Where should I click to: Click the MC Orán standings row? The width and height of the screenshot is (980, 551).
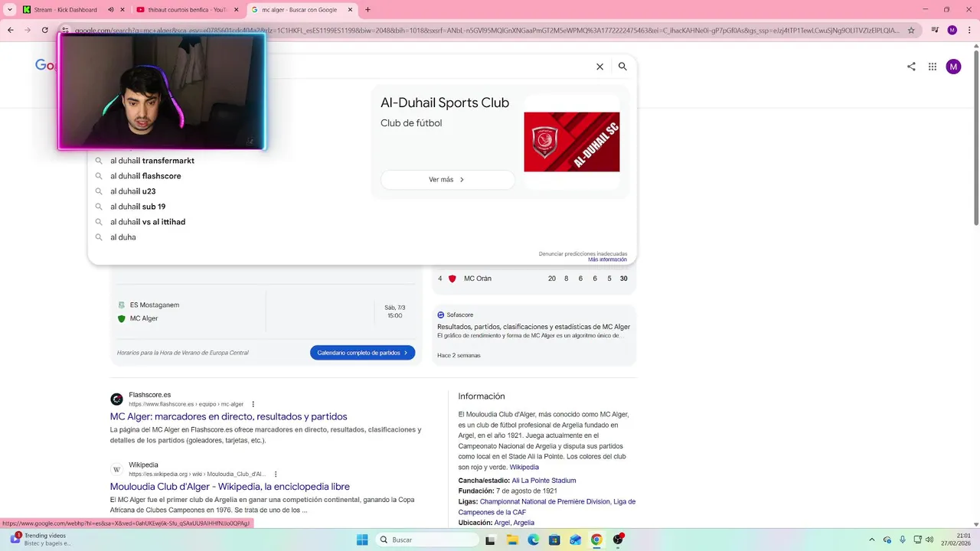tap(534, 279)
